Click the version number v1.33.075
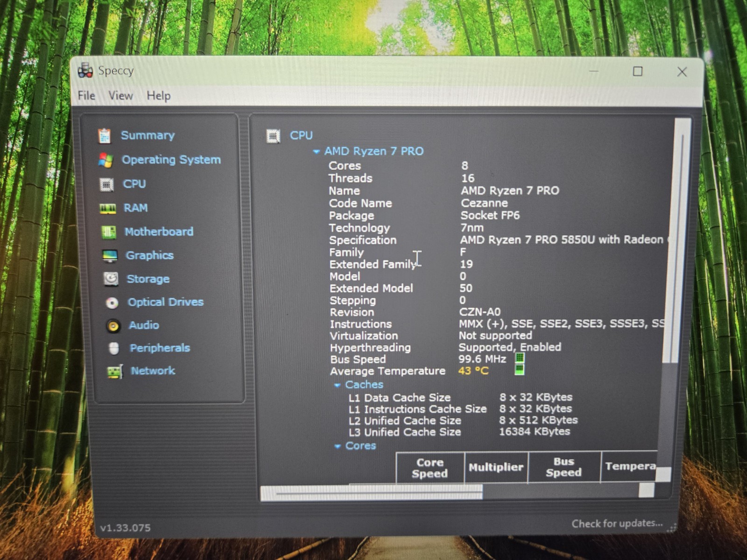Screen dimensions: 747x560 point(125,528)
